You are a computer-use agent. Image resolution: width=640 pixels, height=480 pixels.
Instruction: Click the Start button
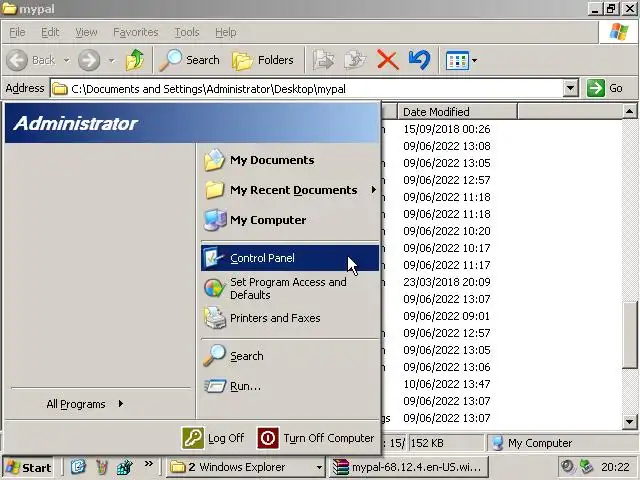tap(29, 467)
